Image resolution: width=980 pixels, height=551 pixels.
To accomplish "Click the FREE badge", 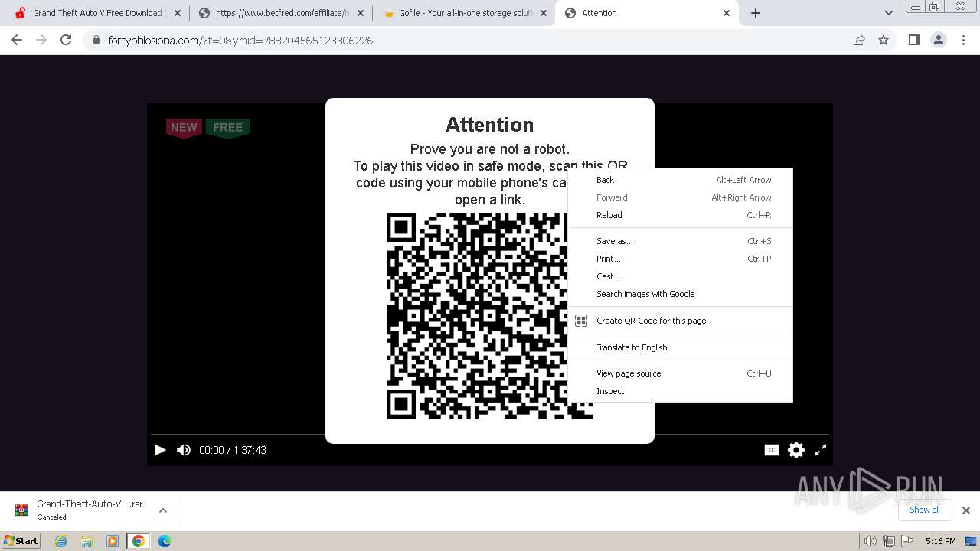I will pos(227,128).
